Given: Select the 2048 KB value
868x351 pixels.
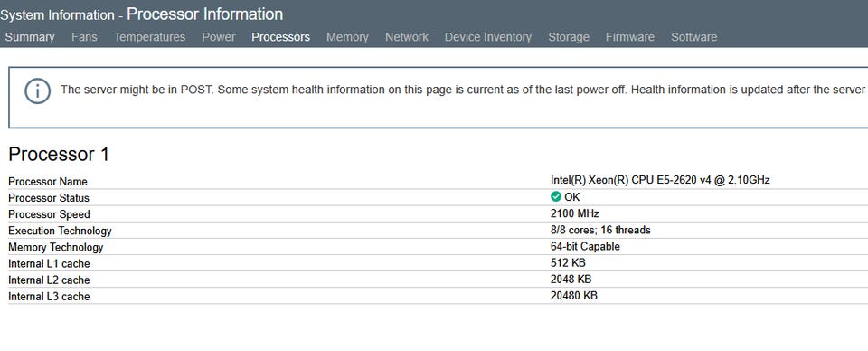Looking at the screenshot, I should (x=571, y=279).
